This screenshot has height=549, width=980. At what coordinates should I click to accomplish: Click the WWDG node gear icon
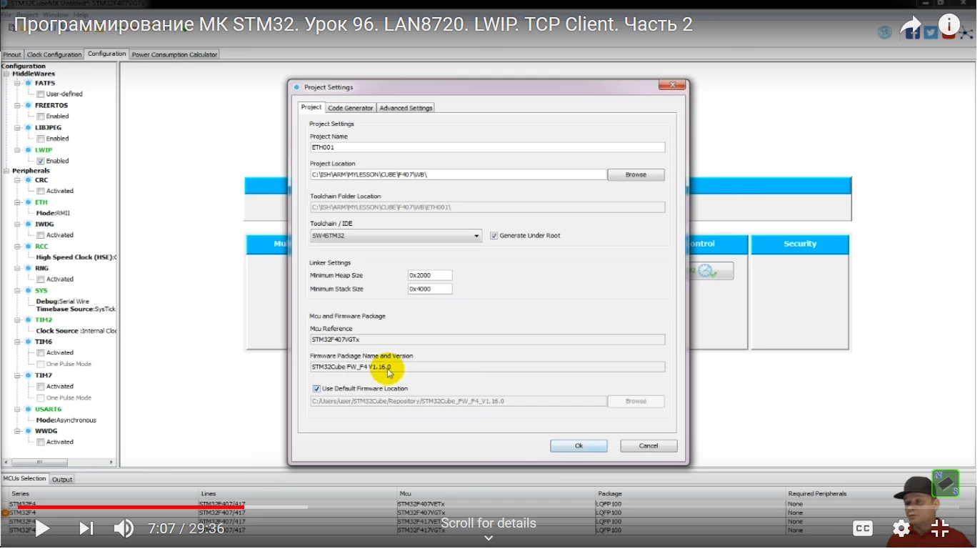[29, 432]
